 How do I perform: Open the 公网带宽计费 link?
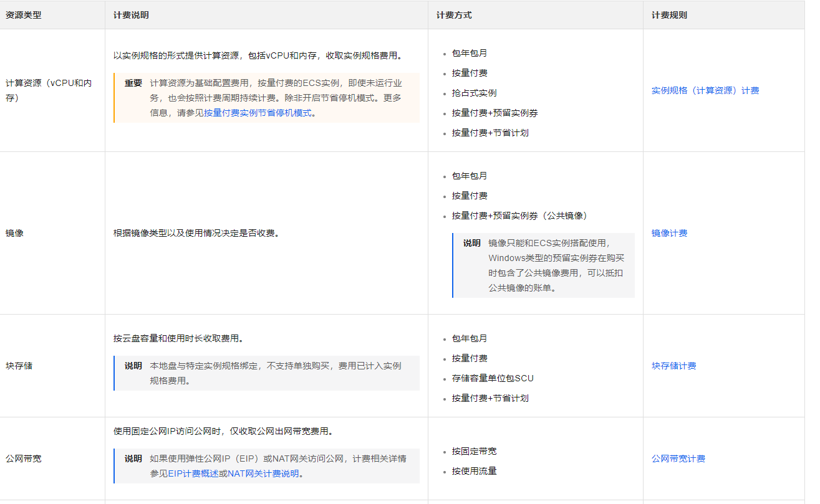click(x=678, y=459)
